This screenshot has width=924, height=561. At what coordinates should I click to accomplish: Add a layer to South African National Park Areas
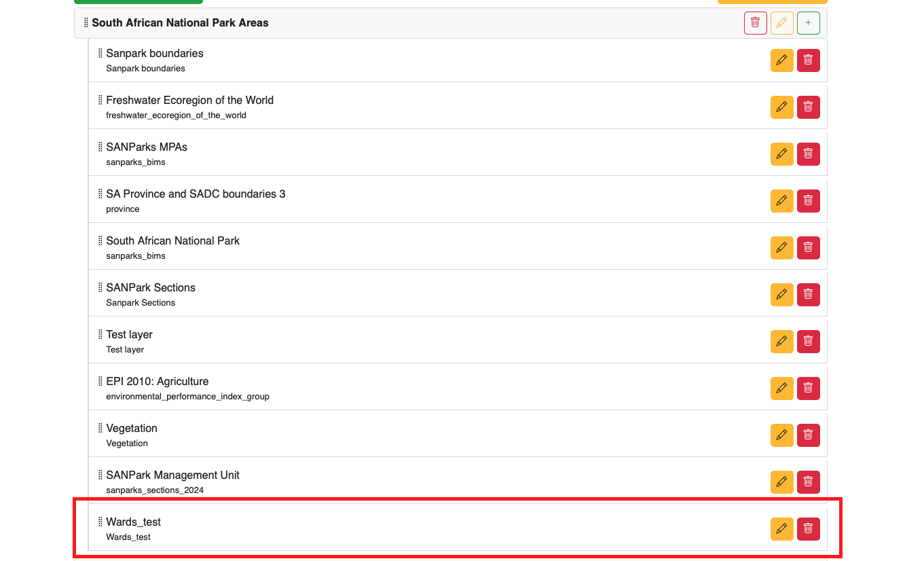(x=808, y=23)
